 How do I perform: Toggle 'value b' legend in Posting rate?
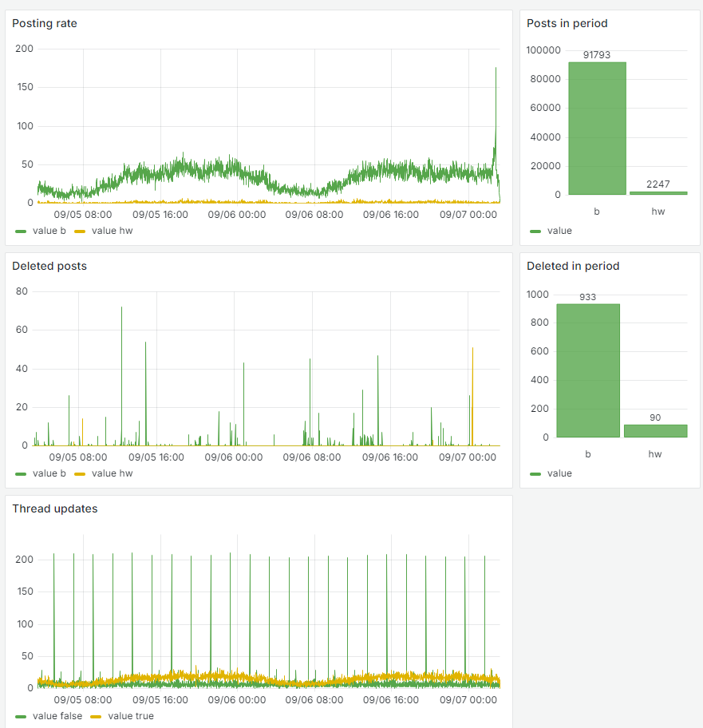pos(49,231)
